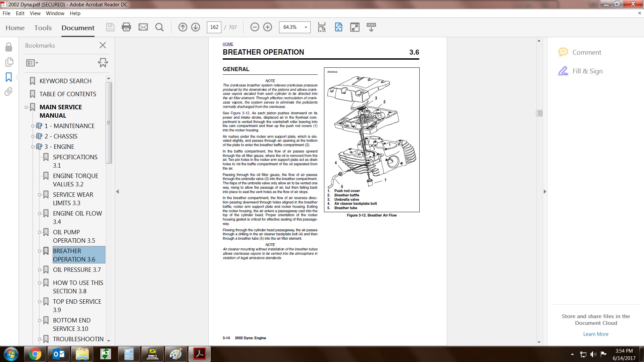Click the Print file icon

point(126,27)
